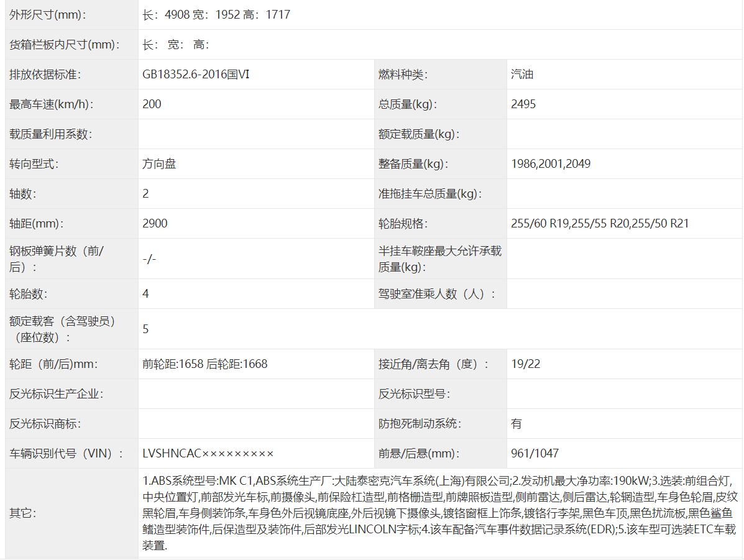Click the 额定载质量(kg) label

pyautogui.click(x=419, y=134)
